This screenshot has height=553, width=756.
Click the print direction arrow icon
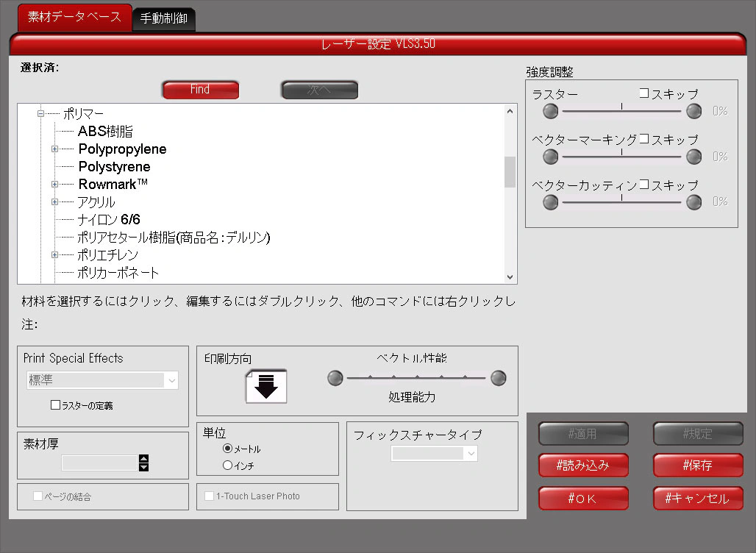[x=266, y=386]
